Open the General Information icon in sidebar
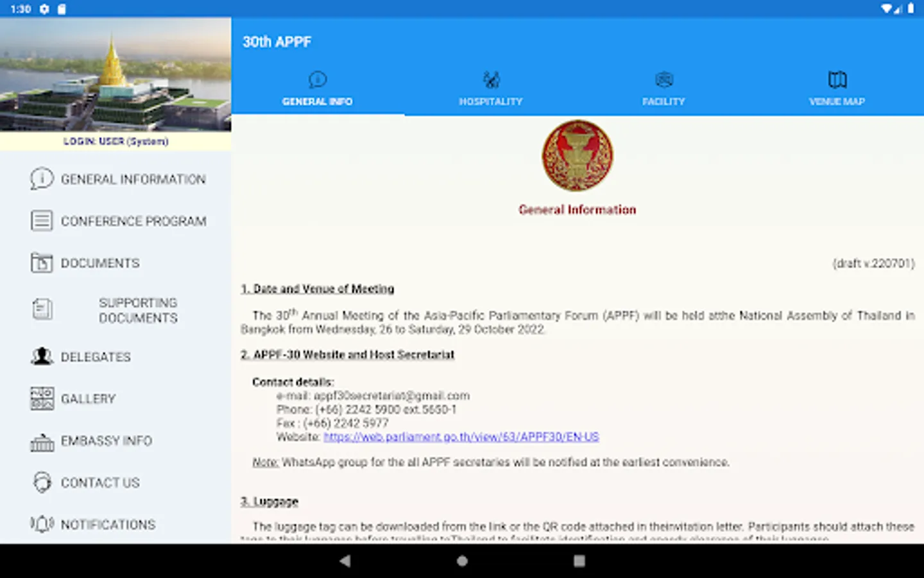 pos(42,179)
